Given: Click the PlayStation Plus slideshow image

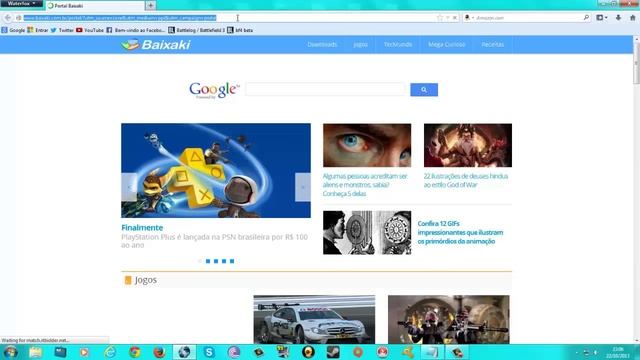Looking at the screenshot, I should pos(216,171).
